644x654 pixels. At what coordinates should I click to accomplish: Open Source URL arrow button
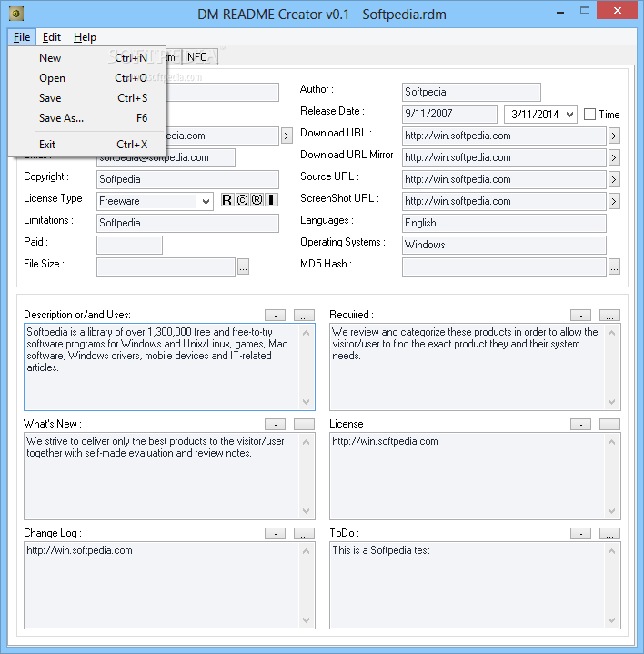click(x=614, y=179)
